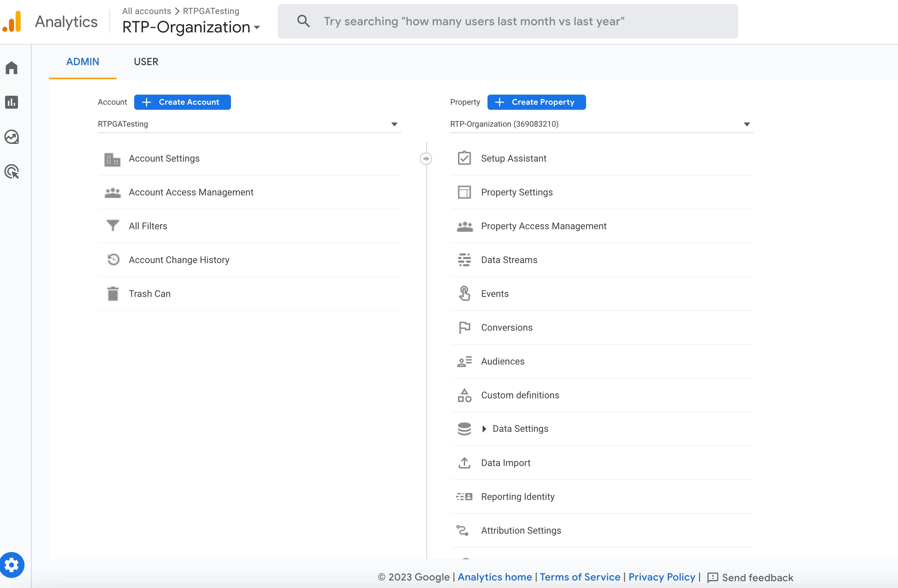Open the Advertising icon in sidebar
This screenshot has width=898, height=588.
pos(12,171)
